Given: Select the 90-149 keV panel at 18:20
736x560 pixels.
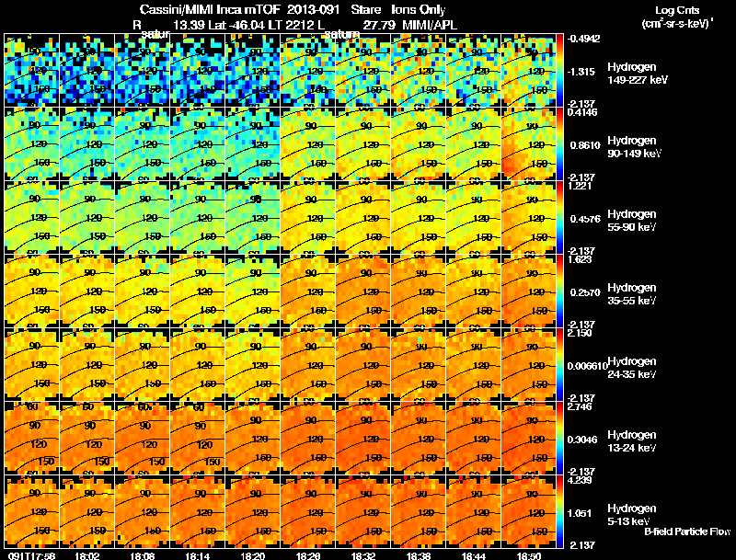Looking at the screenshot, I should tap(252, 143).
